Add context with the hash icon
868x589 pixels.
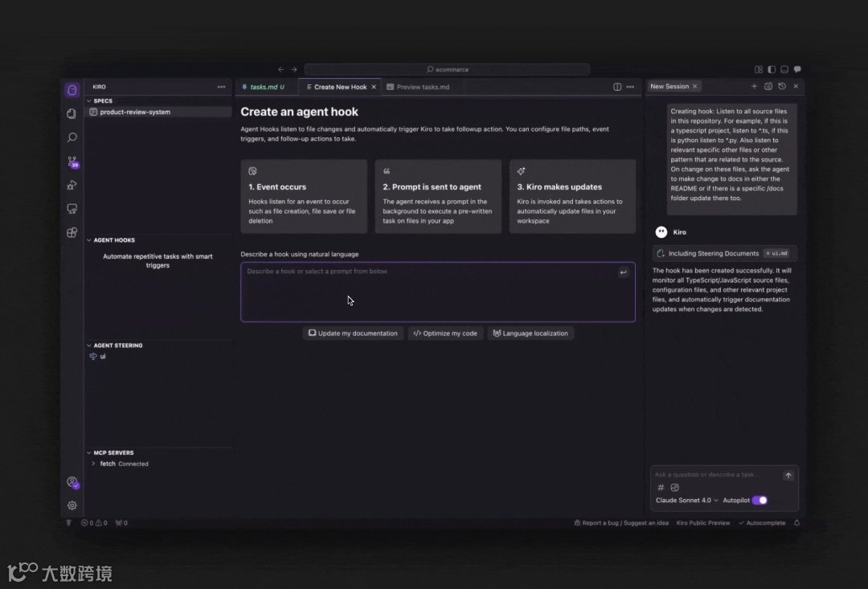[x=661, y=488]
